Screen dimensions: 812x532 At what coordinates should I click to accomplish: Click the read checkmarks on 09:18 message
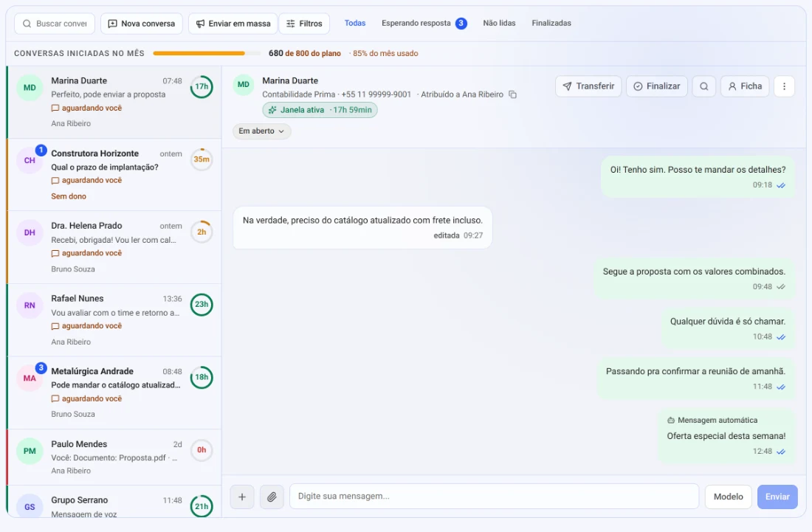tap(781, 185)
